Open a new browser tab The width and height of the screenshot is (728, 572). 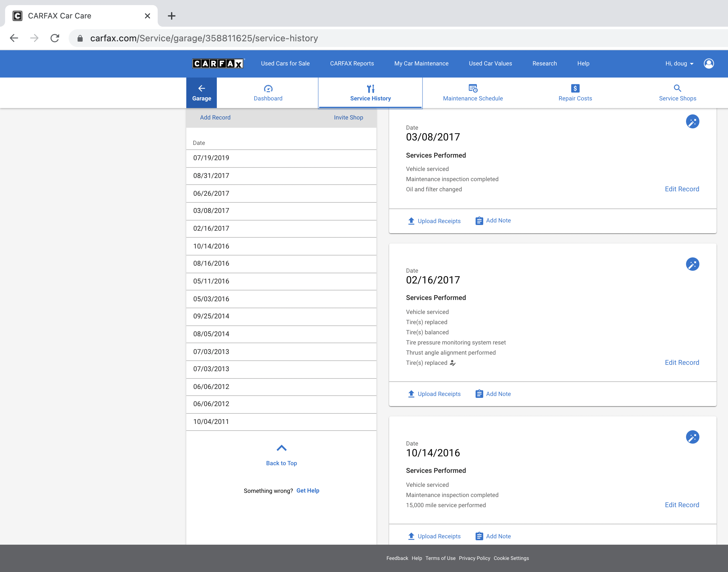coord(172,16)
